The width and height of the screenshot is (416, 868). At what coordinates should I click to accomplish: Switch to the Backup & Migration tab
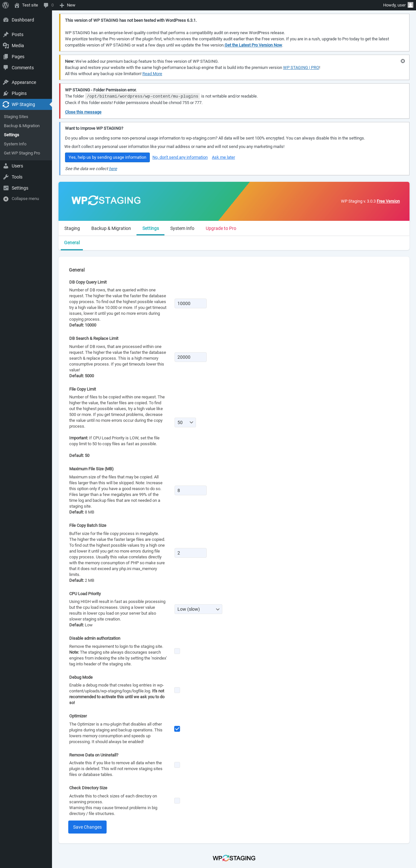111,228
